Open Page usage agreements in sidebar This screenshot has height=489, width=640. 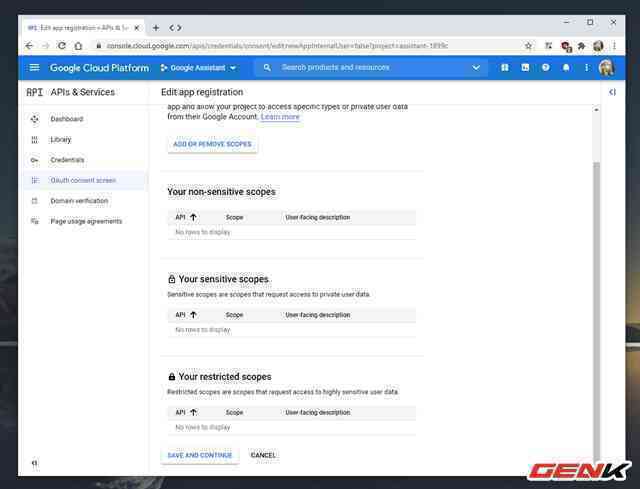tap(86, 221)
